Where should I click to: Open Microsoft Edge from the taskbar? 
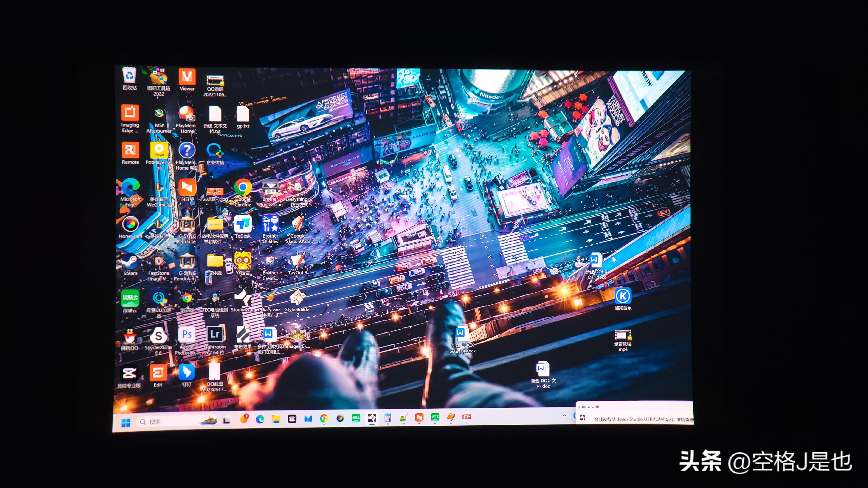(x=260, y=419)
